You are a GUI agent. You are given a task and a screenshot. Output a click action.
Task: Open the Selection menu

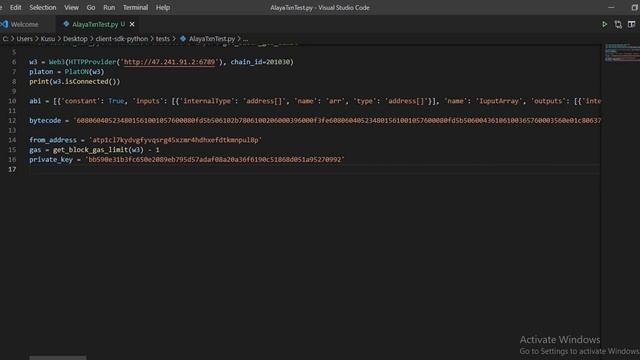(42, 7)
